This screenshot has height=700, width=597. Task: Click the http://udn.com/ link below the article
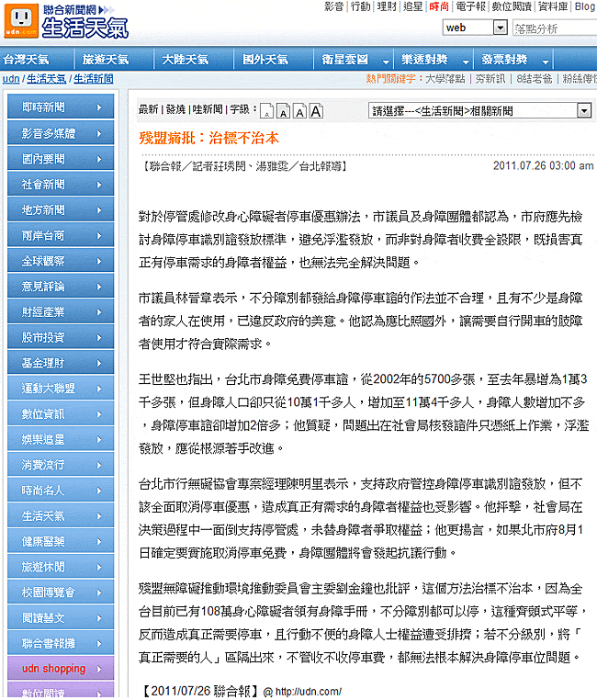[x=309, y=692]
